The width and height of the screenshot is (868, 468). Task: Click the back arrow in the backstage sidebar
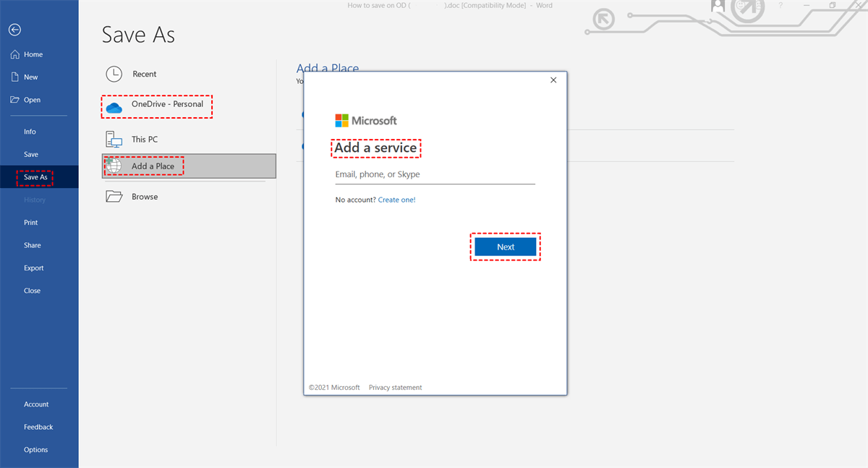pos(14,30)
